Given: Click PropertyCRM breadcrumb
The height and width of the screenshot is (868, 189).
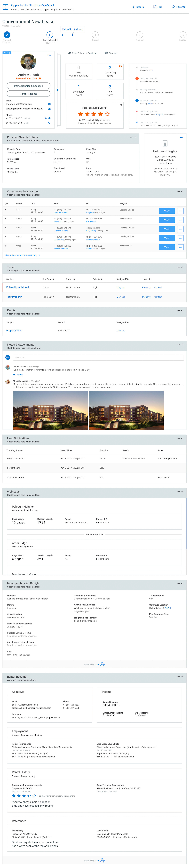Looking at the screenshot, I should pos(17,9).
